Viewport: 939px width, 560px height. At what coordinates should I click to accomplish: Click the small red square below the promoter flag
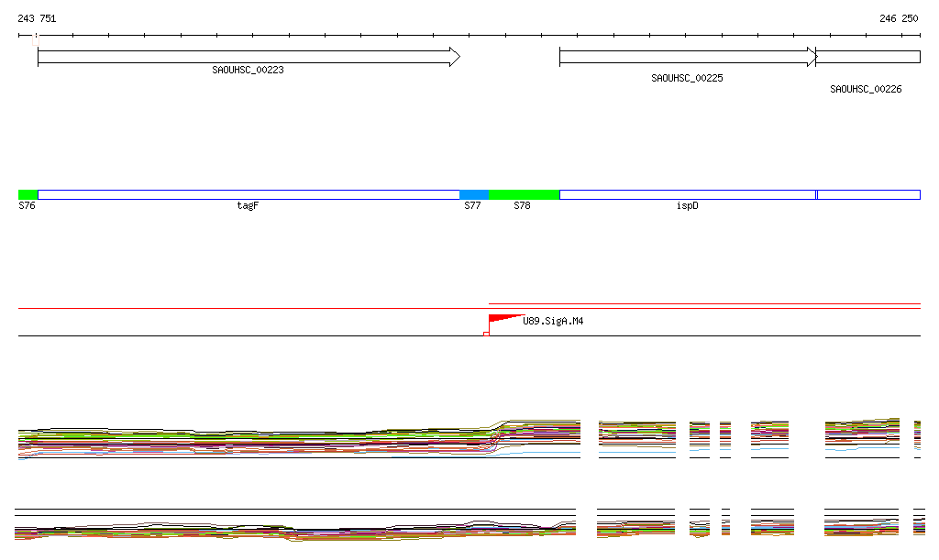(x=486, y=334)
